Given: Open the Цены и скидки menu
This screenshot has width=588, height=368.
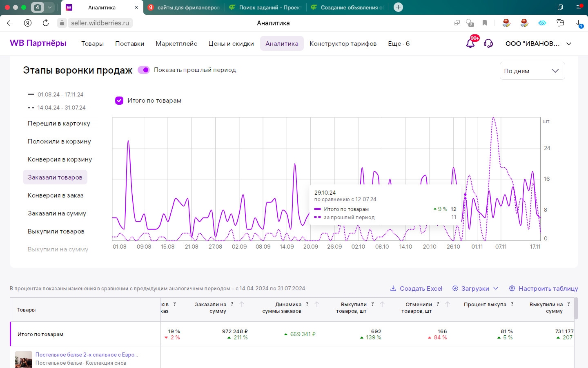Looking at the screenshot, I should click(x=231, y=44).
